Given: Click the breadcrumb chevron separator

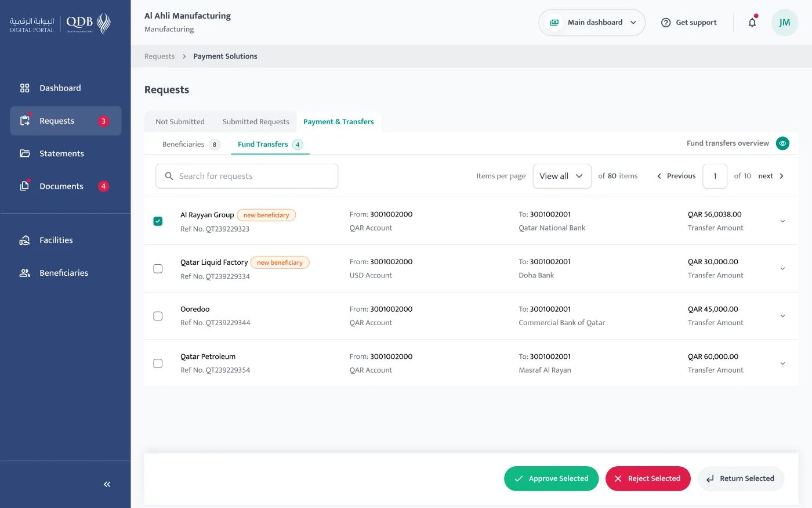Looking at the screenshot, I should coord(184,56).
